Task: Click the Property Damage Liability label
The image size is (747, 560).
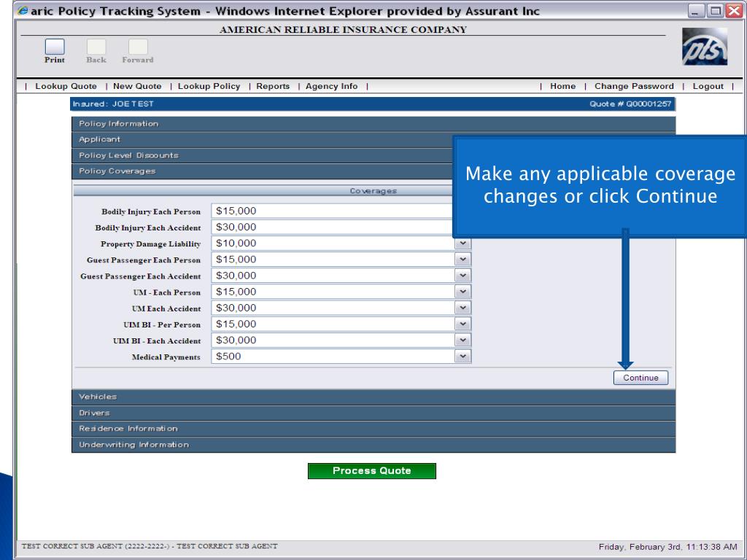Action: tap(150, 244)
